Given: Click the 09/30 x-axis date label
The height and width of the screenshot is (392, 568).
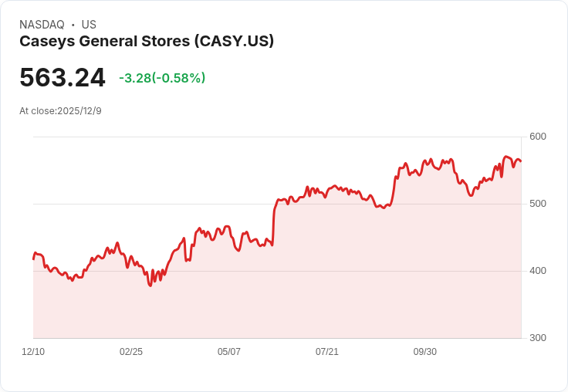Looking at the screenshot, I should point(425,352).
